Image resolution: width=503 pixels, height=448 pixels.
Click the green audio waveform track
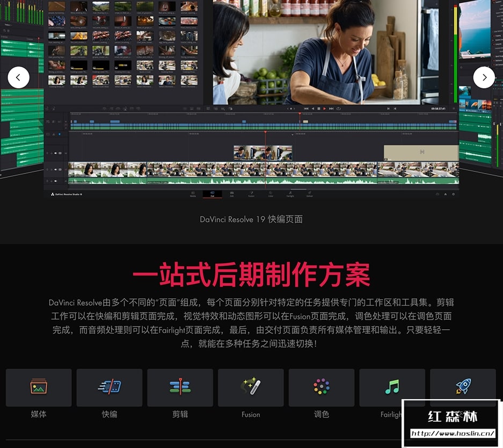pyautogui.click(x=264, y=182)
